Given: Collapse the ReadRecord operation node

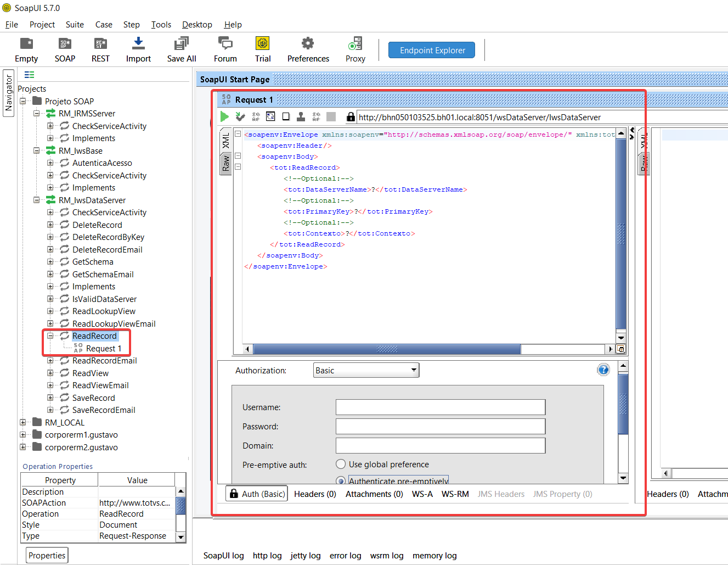Looking at the screenshot, I should pyautogui.click(x=50, y=335).
